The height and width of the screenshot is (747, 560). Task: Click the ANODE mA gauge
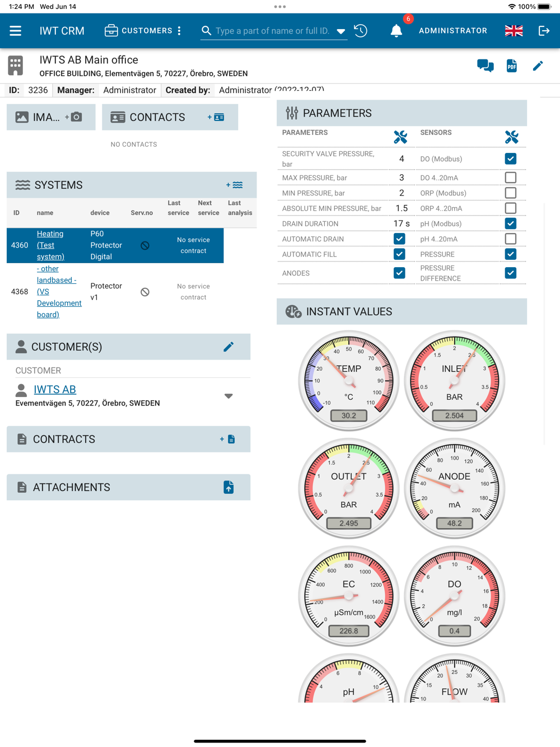click(x=455, y=488)
